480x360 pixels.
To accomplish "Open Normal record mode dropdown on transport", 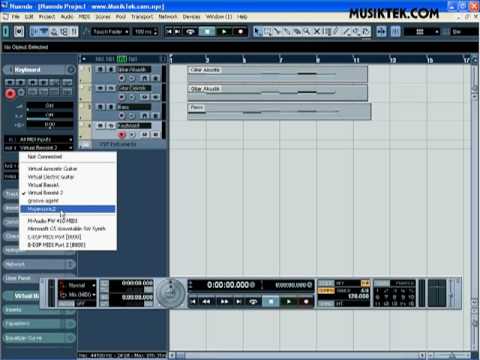I will 78,285.
